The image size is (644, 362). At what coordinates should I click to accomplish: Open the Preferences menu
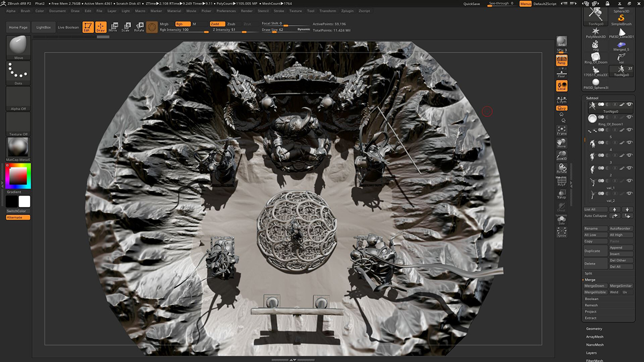pos(226,11)
